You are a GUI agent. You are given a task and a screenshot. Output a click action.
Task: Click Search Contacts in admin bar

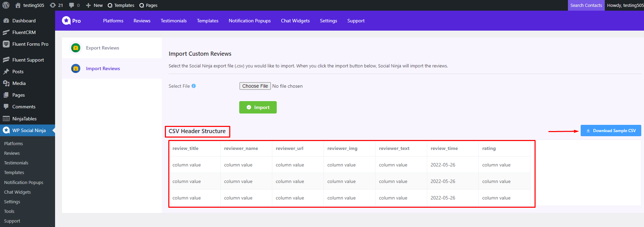coord(586,5)
